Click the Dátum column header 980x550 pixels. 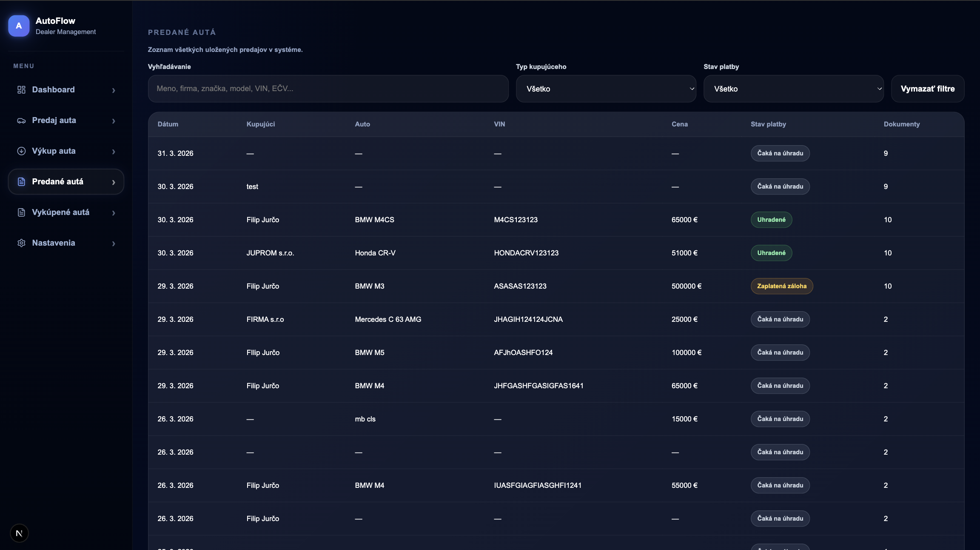coord(168,124)
